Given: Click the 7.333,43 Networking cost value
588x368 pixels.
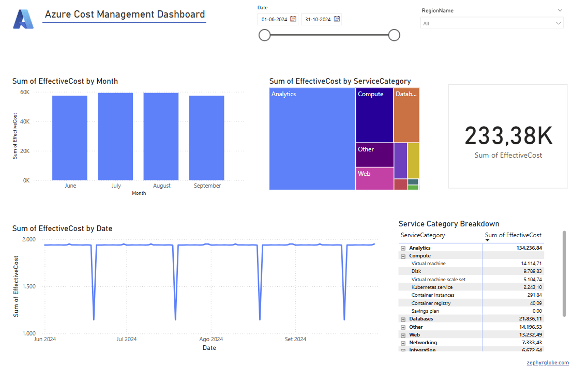Looking at the screenshot, I should click(x=532, y=343).
